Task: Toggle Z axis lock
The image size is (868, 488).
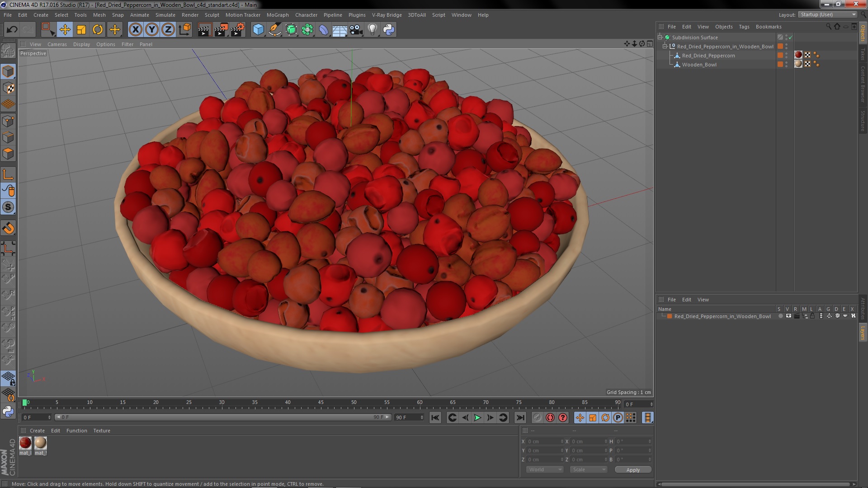Action: click(x=168, y=30)
